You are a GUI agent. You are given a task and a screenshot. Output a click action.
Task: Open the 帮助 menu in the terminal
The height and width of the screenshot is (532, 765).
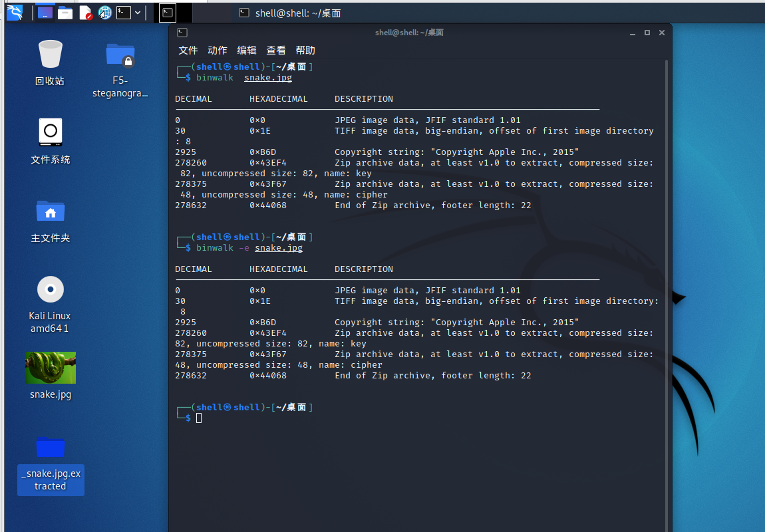(x=305, y=51)
